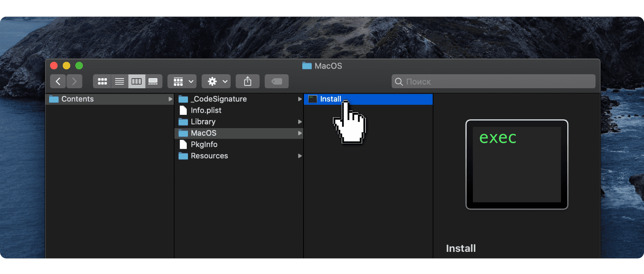Open the gear action menu

coord(216,81)
